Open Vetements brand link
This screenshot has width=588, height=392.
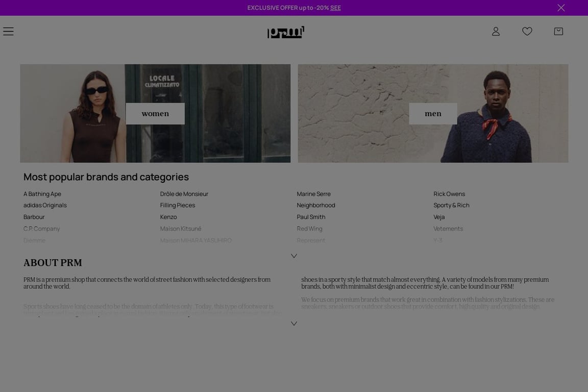click(448, 229)
